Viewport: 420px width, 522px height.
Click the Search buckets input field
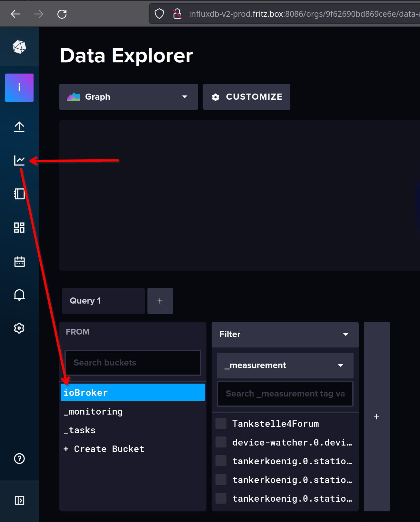[x=133, y=363]
